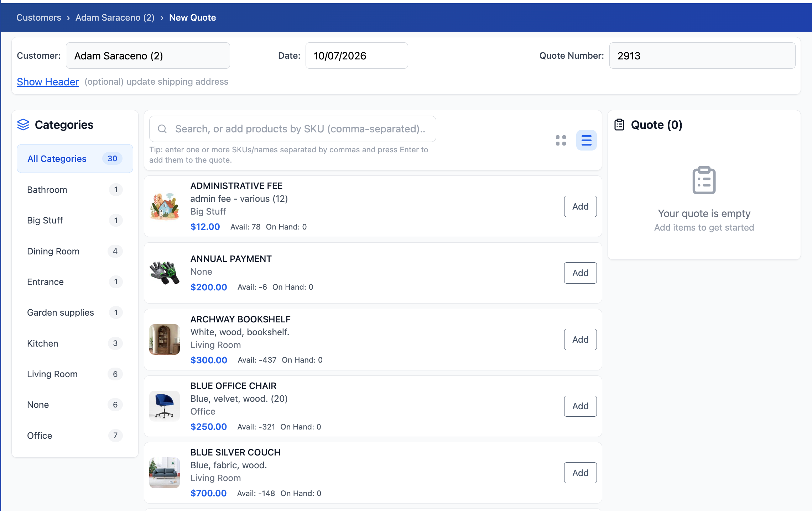Filter by Living Room category
Screen dimensions: 812x511
75,374
